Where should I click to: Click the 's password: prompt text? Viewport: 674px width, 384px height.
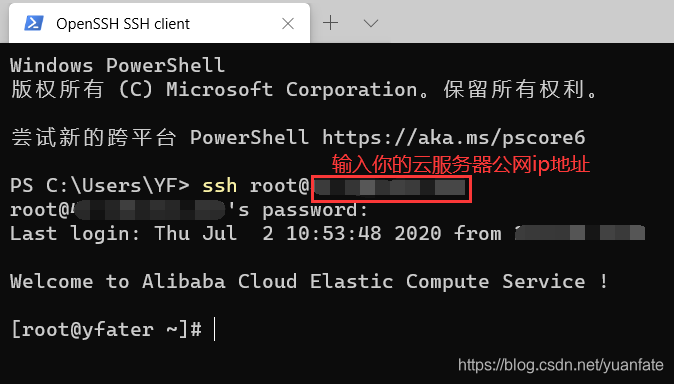298,210
